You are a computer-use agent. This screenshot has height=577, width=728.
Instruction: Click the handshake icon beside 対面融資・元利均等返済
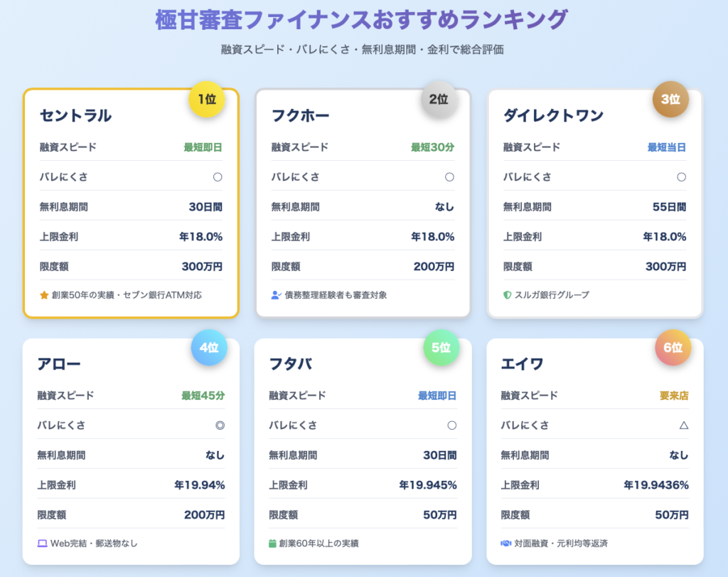505,544
